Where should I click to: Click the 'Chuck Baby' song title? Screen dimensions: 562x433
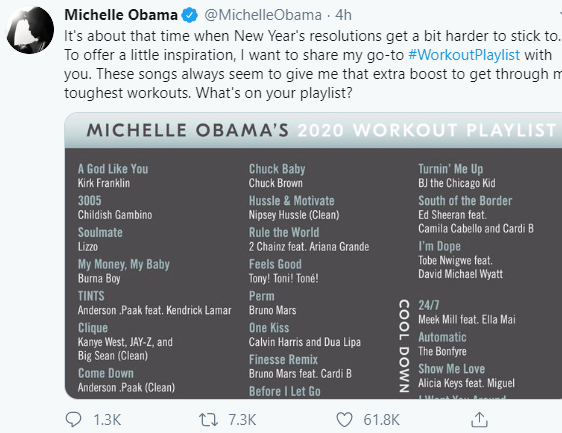point(277,169)
